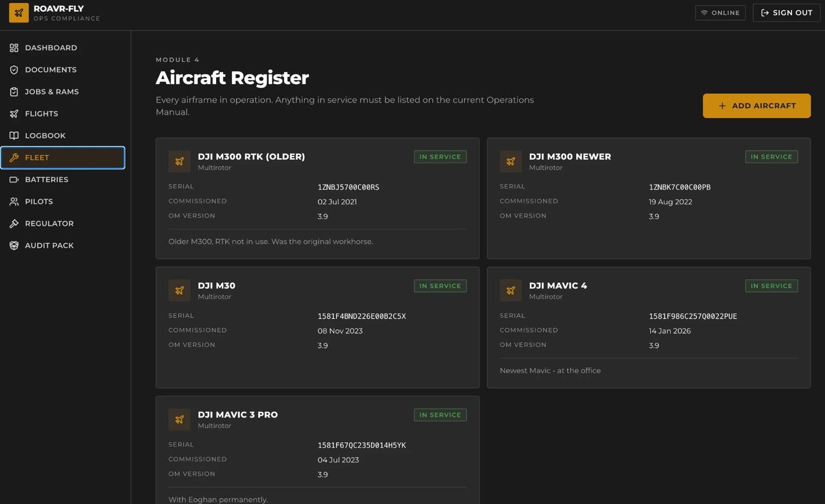Click the Regulator gavel icon

point(14,224)
